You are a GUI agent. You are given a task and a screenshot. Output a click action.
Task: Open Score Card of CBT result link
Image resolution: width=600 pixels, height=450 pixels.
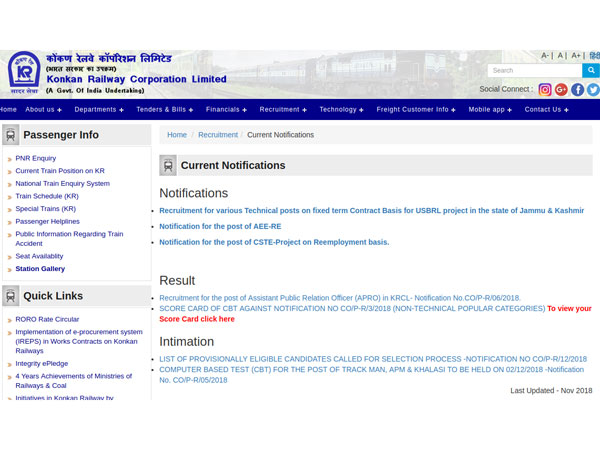[352, 308]
